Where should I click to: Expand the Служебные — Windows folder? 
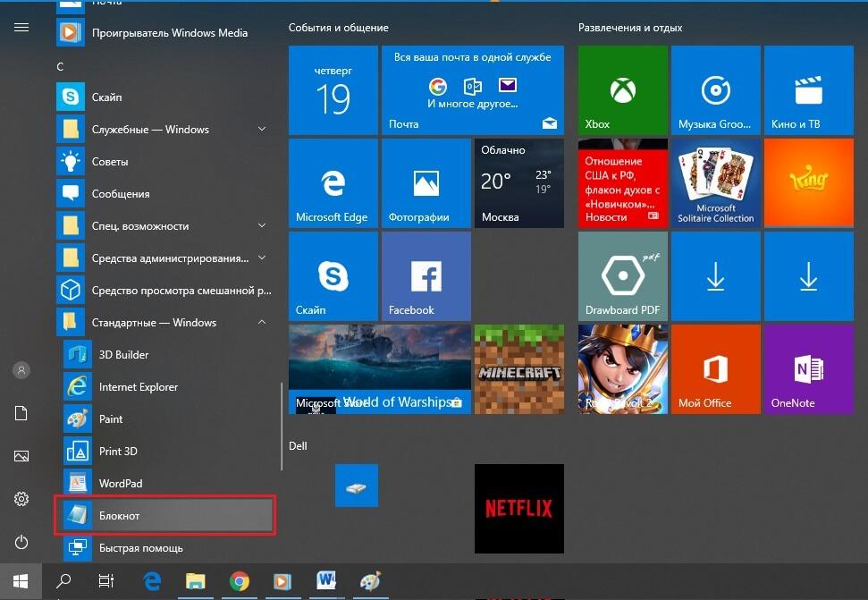164,130
